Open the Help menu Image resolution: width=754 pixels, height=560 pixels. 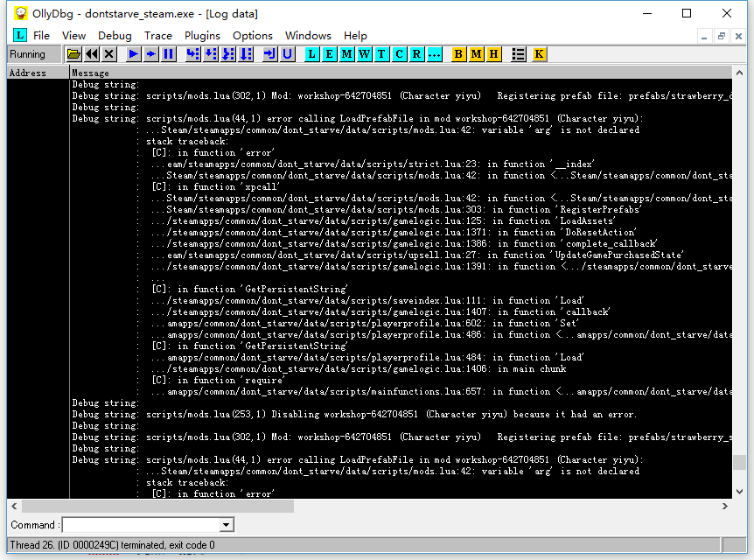pyautogui.click(x=355, y=36)
